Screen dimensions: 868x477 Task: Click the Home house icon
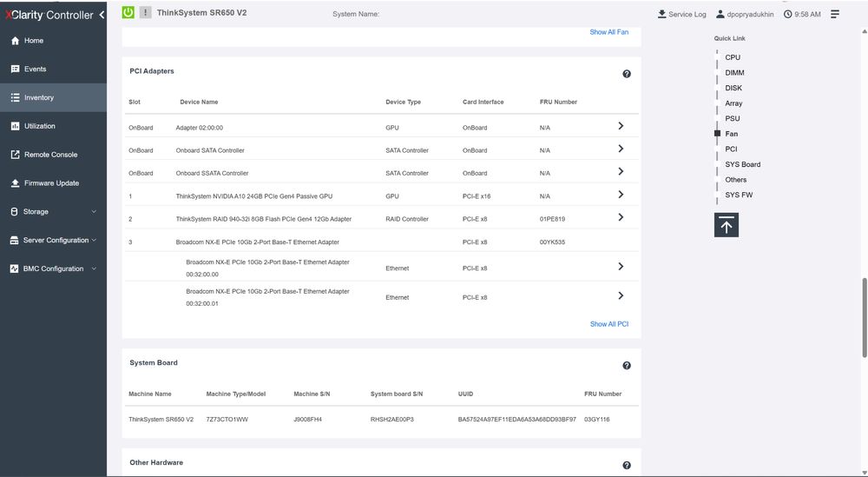point(15,41)
